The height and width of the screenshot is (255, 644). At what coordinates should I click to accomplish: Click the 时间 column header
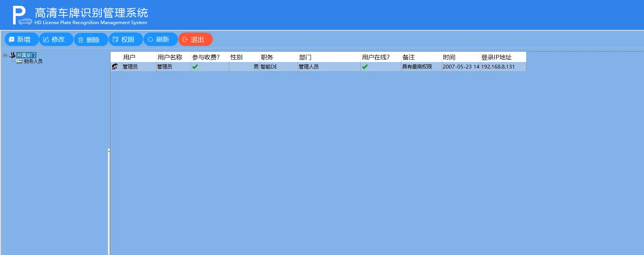click(x=461, y=57)
